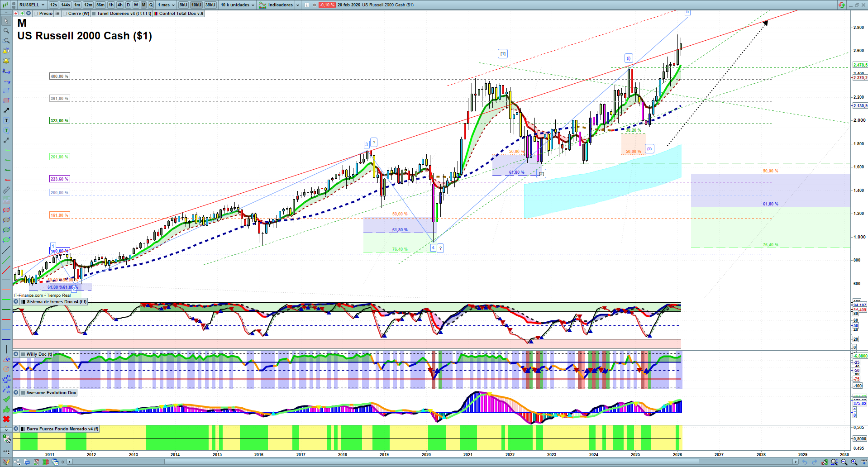868x467 pixels.
Task: Click the red X delete tool in left toolbar
Action: pyautogui.click(x=6, y=419)
